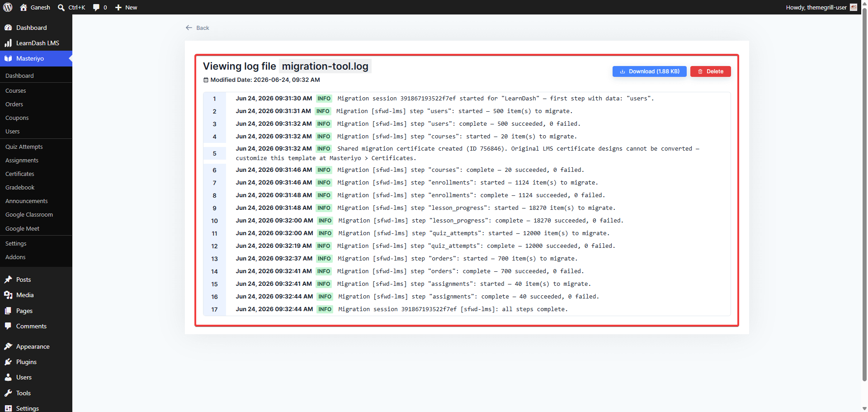Delete the migration-tool.log file
The image size is (868, 412).
710,71
